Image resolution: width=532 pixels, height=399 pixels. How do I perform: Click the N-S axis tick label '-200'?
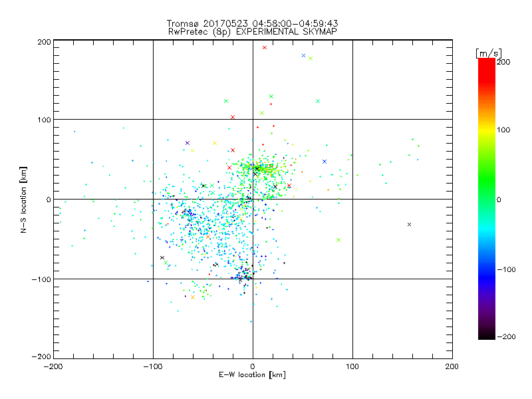click(x=41, y=356)
